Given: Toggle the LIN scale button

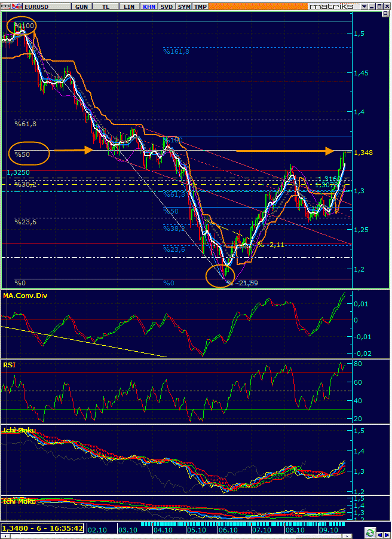Looking at the screenshot, I should point(128,6).
